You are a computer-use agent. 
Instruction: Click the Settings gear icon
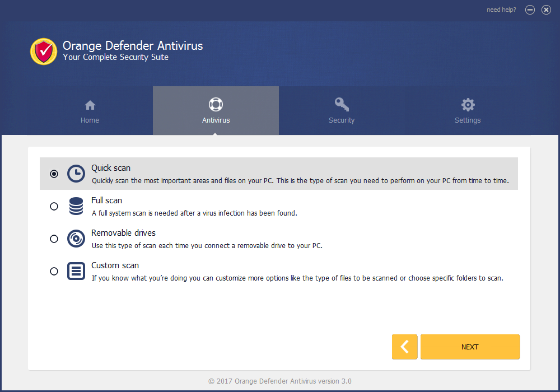pyautogui.click(x=468, y=105)
